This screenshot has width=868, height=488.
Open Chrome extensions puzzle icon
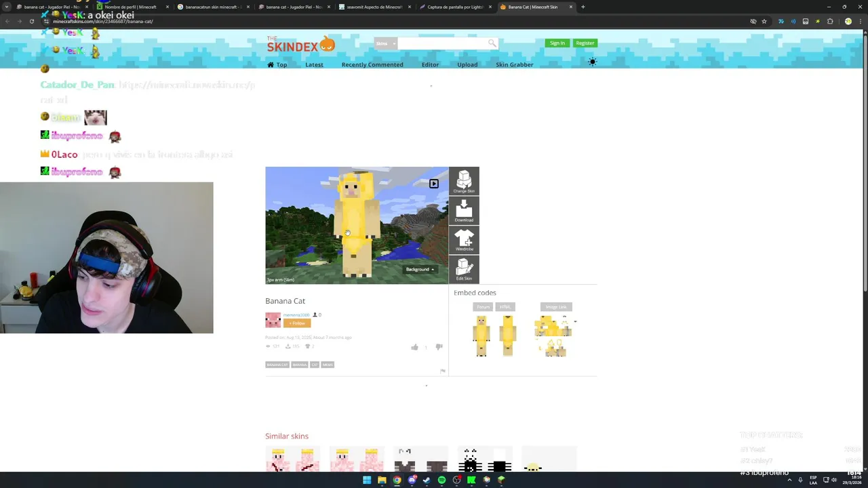click(830, 21)
